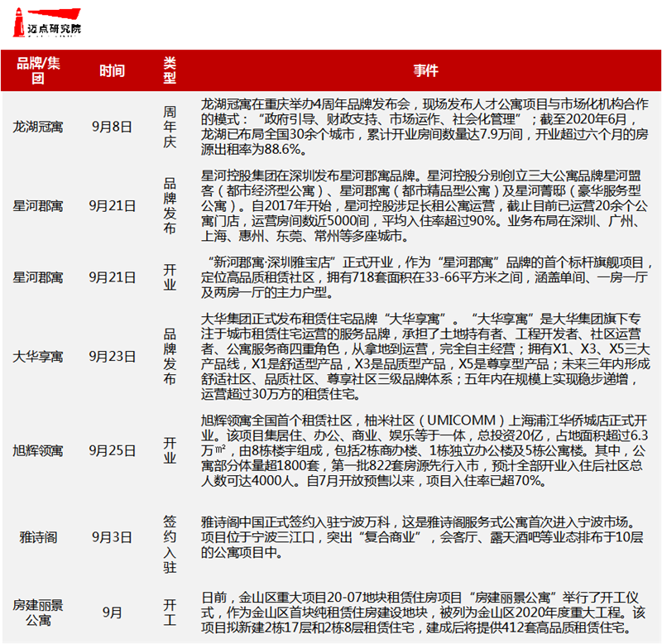662x644 pixels.
Task: Select the 9月23日 date cell
Action: coord(112,357)
